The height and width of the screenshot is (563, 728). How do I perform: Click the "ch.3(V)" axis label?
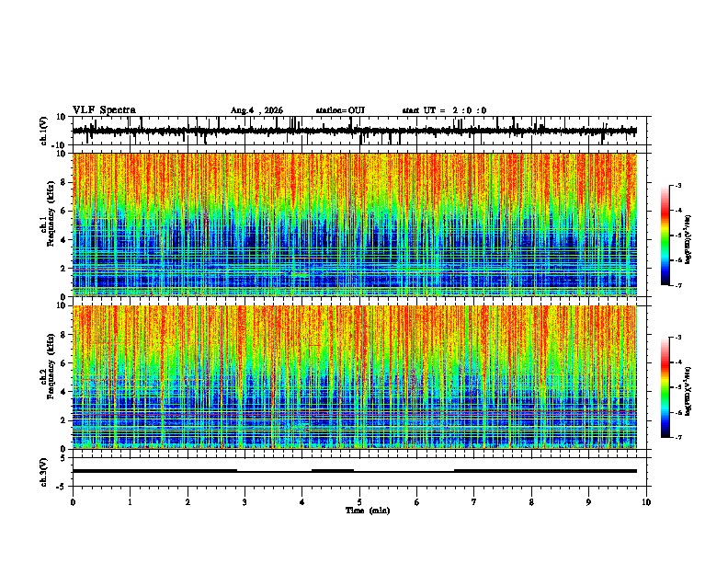pyautogui.click(x=44, y=472)
